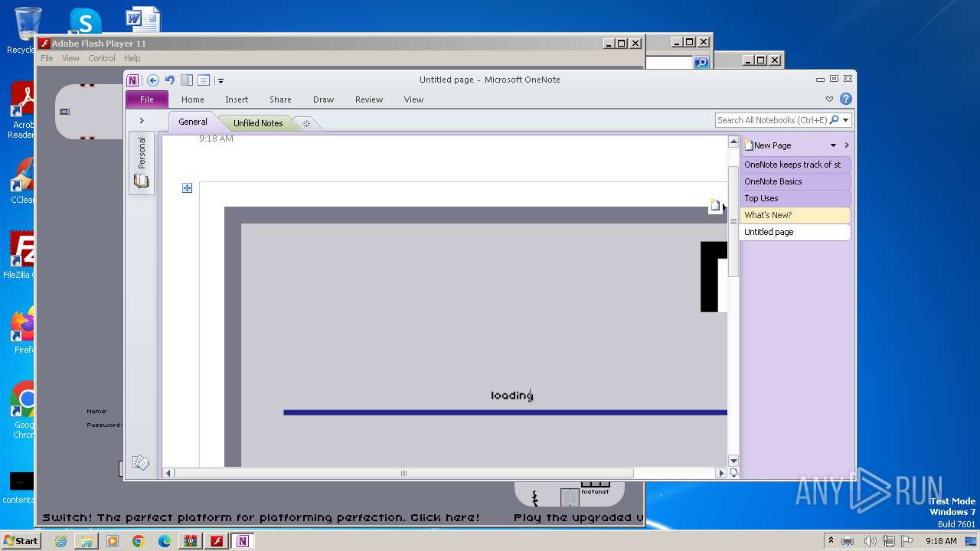Open the "What's New?" page
Viewport: 980px width, 551px height.
coord(795,215)
